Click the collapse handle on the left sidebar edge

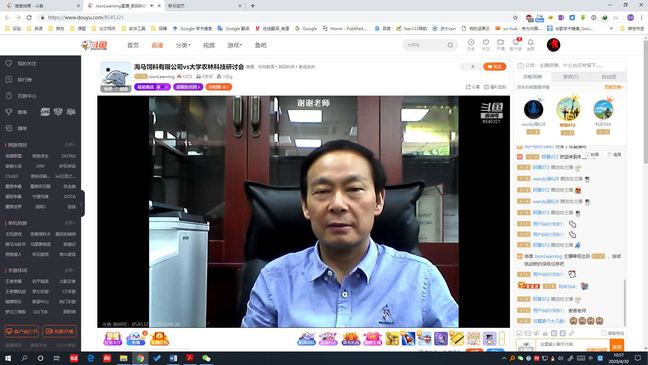coord(83,203)
